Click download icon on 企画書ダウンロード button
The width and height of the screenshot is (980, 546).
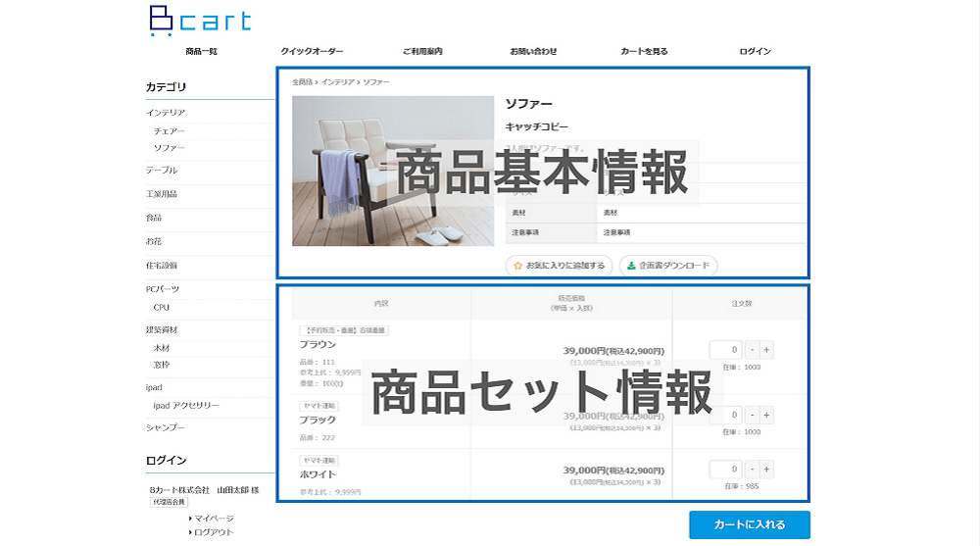click(x=631, y=266)
